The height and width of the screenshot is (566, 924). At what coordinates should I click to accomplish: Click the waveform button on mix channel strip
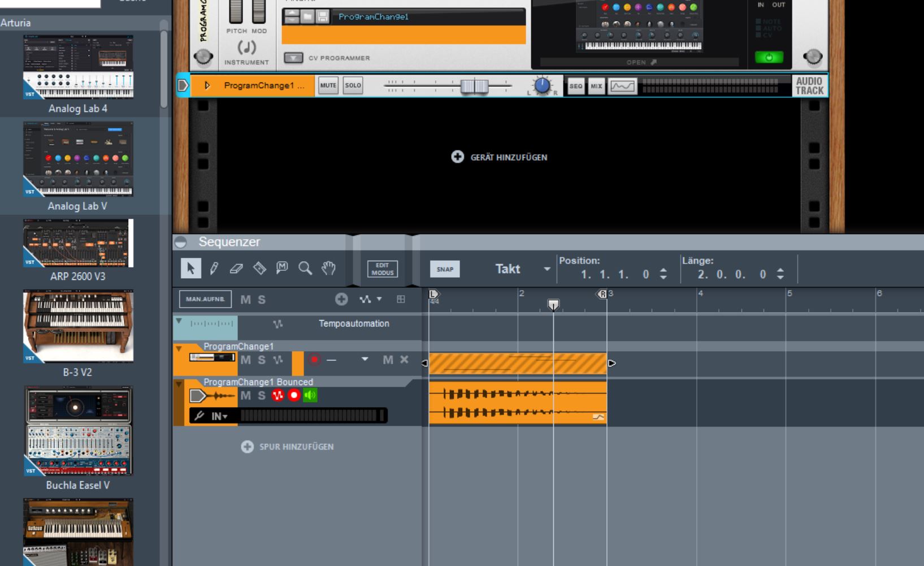tap(622, 86)
